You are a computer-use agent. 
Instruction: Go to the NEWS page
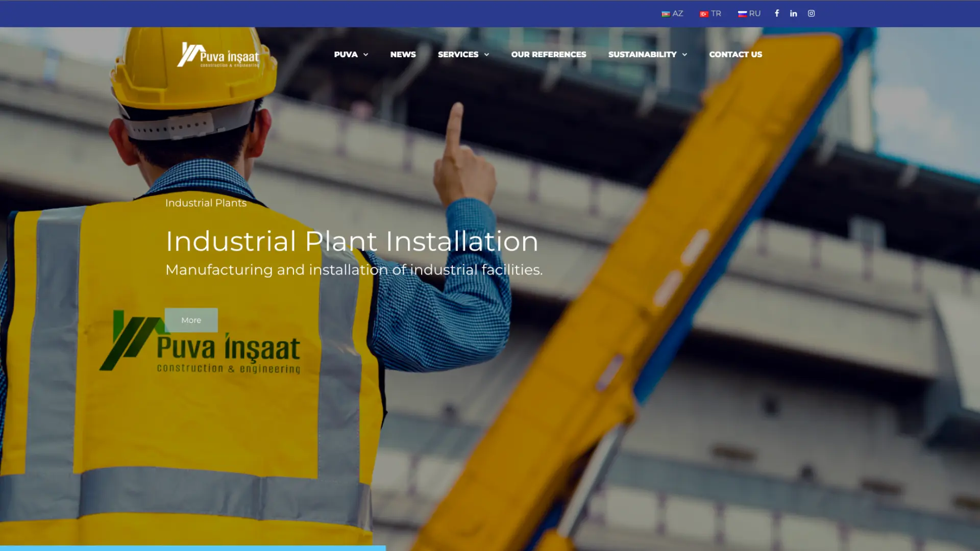pos(403,55)
